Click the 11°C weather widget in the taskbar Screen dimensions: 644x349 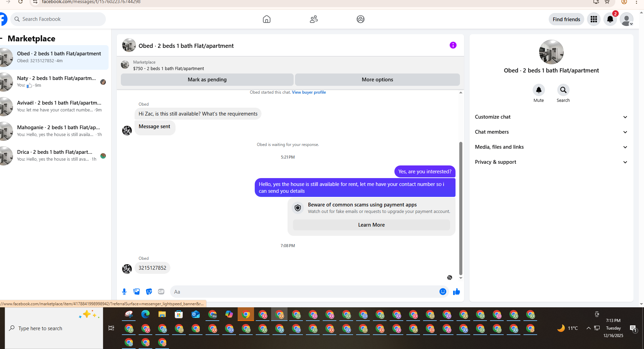tap(567, 328)
